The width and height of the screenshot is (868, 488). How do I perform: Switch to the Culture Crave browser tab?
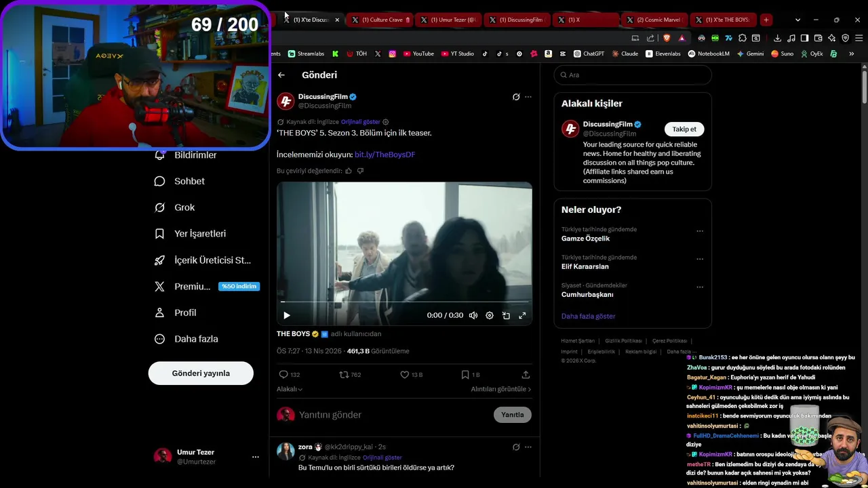tap(380, 20)
